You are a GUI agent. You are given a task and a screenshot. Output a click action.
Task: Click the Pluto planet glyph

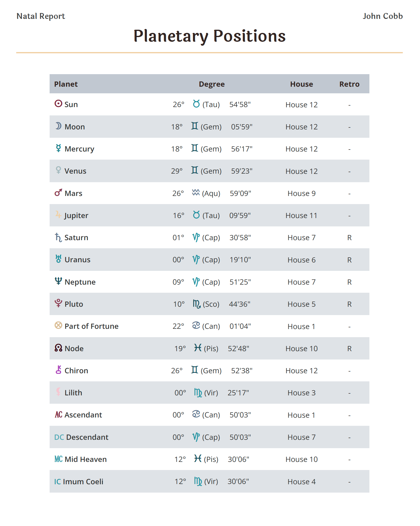(58, 303)
